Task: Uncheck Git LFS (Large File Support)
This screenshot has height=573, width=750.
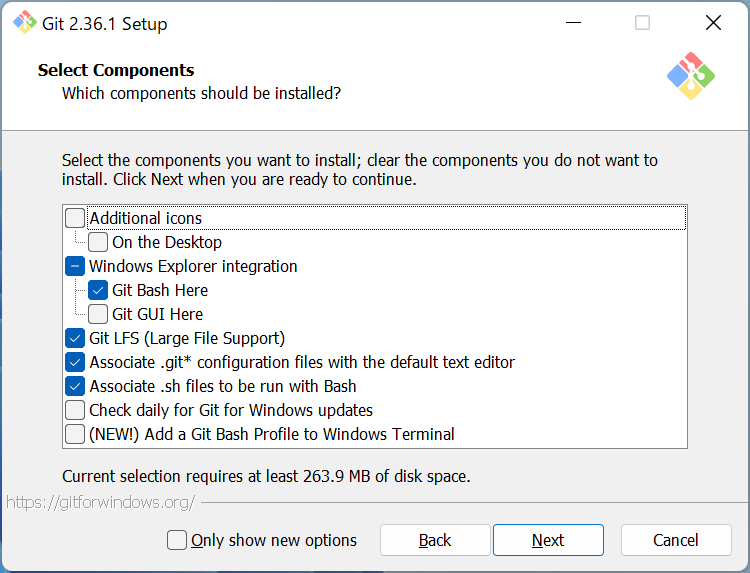Action: (75, 338)
